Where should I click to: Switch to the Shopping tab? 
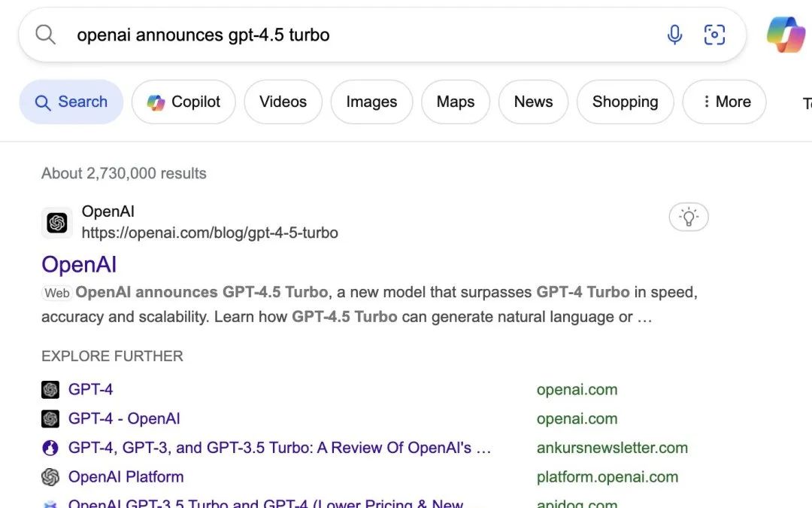[x=625, y=102]
